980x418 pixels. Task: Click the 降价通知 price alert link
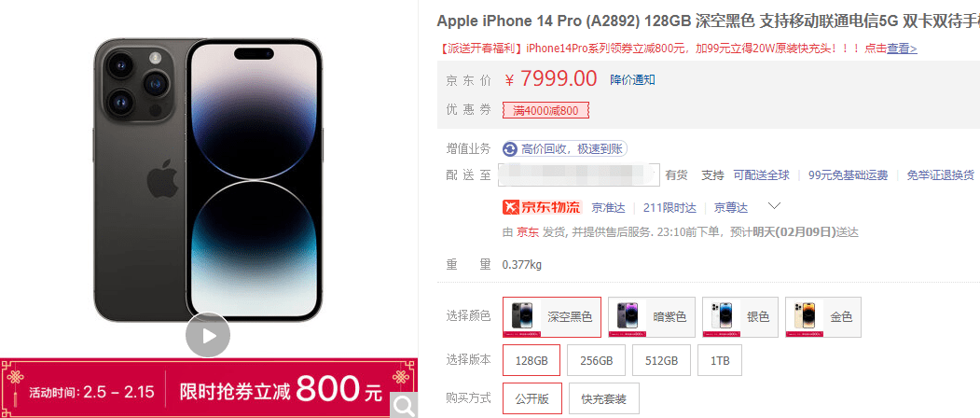[x=632, y=79]
